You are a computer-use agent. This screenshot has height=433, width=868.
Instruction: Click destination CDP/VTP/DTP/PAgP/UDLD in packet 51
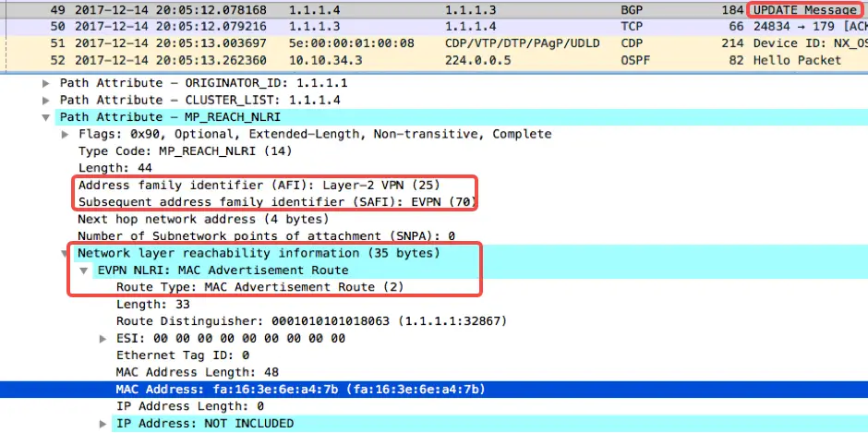point(523,43)
